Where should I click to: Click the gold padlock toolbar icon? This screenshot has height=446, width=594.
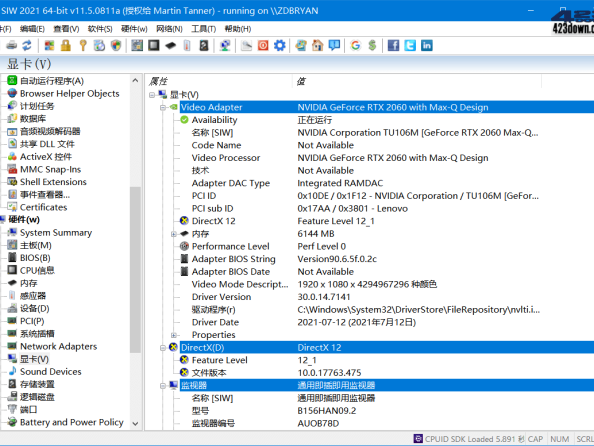point(66,45)
